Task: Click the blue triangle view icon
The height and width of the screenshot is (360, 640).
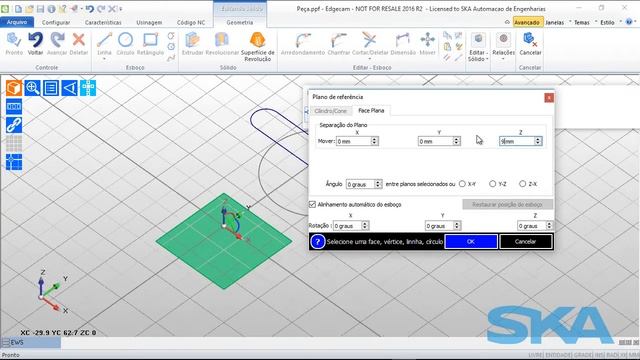Action: tap(70, 88)
